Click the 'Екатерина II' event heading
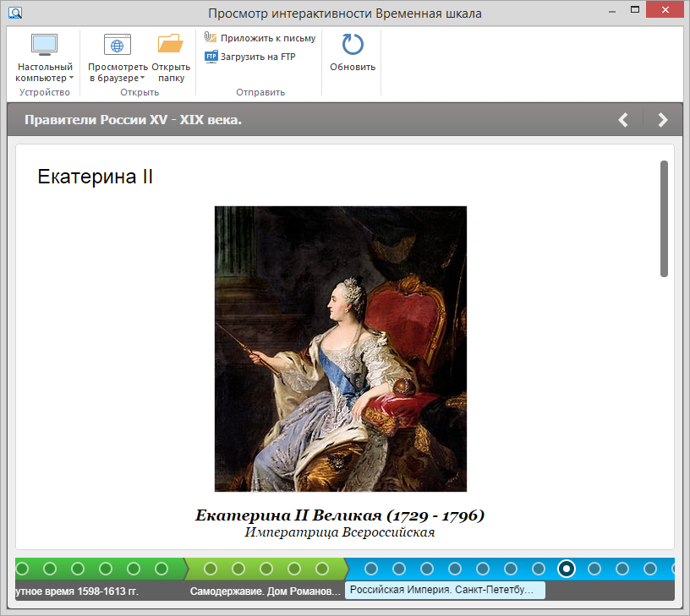Viewport: 690px width, 616px height. tap(95, 177)
